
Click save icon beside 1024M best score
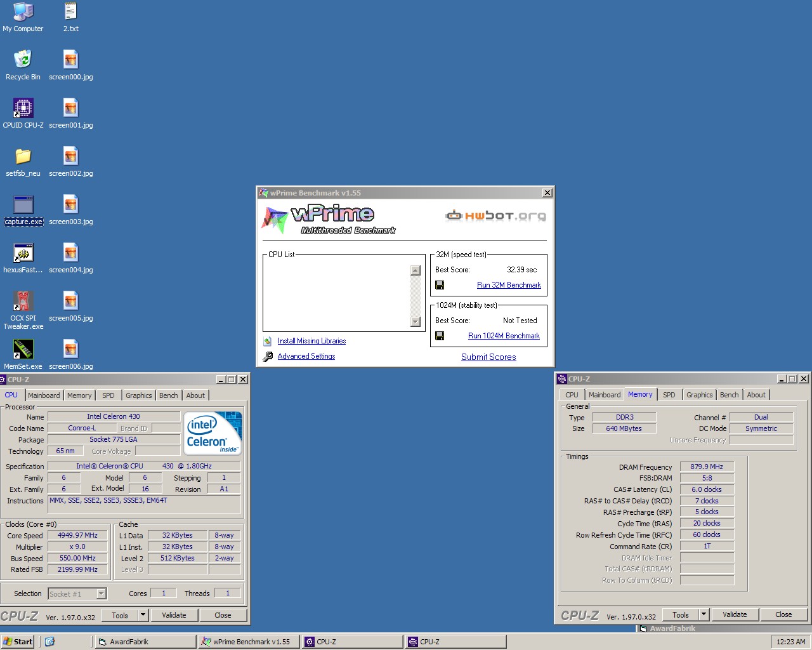[x=440, y=336]
